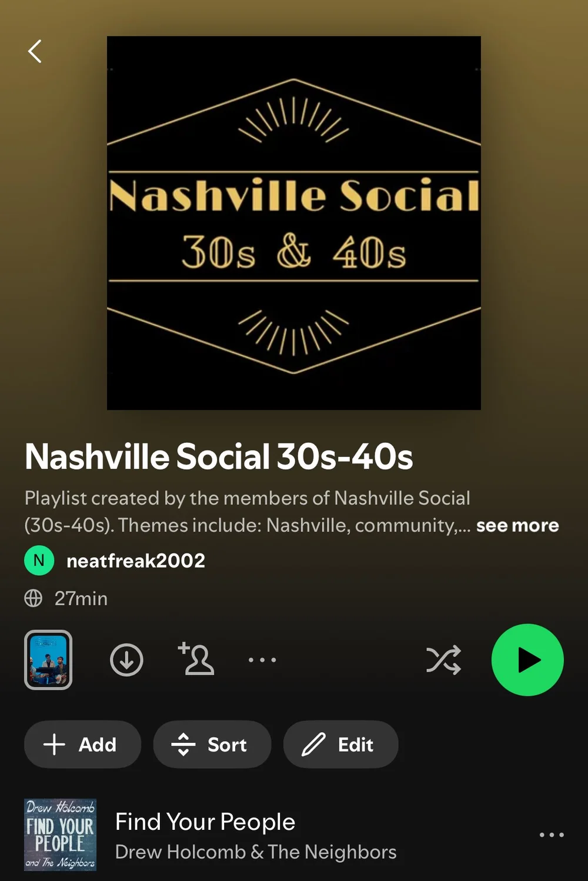Open neatfreak2002 creator profile name
This screenshot has height=881, width=588.
click(x=136, y=560)
